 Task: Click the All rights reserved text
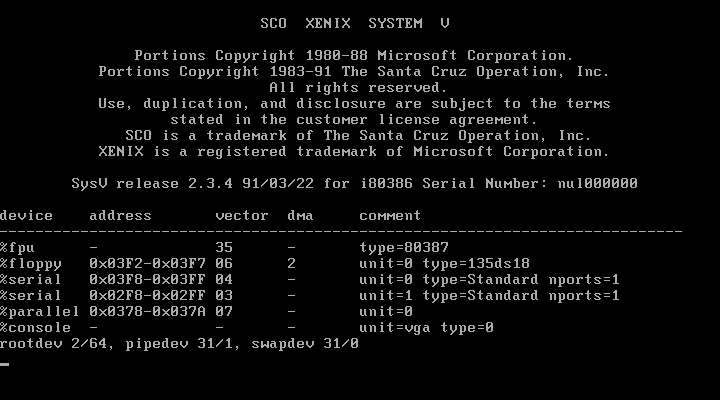coord(354,88)
